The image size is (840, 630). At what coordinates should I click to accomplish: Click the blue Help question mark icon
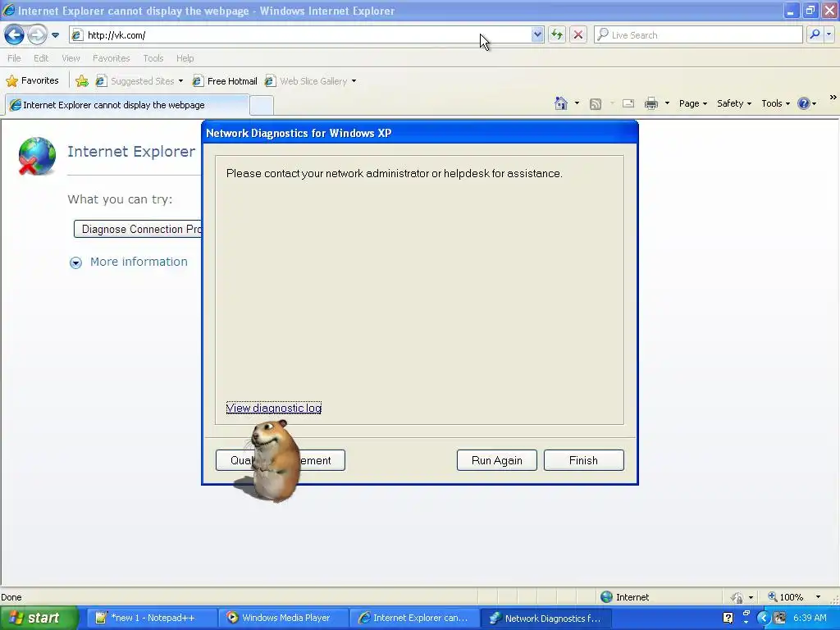pos(804,103)
